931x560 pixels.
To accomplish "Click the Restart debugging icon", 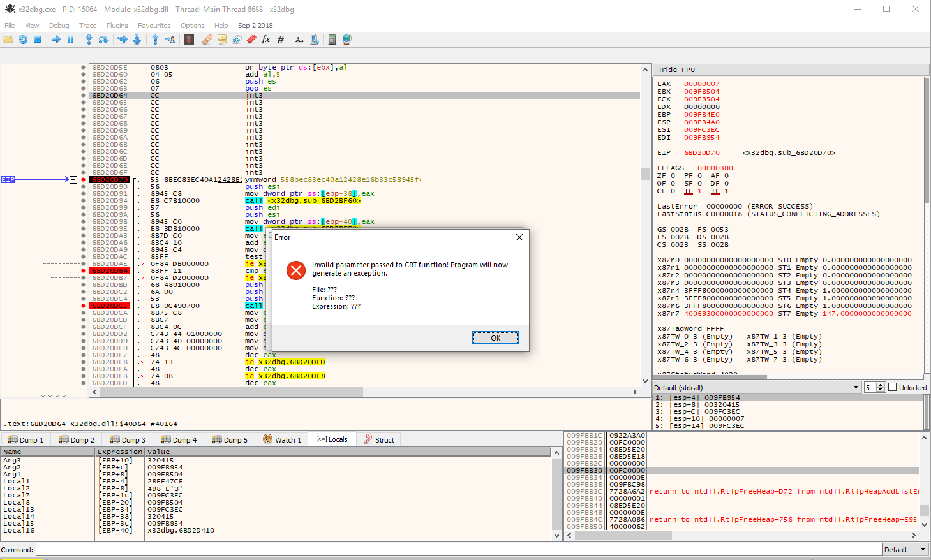I will [23, 40].
